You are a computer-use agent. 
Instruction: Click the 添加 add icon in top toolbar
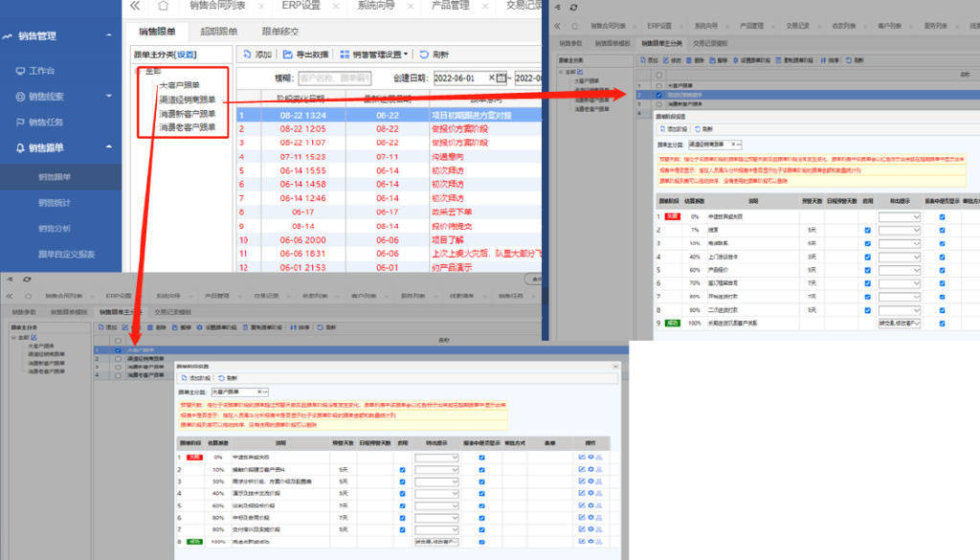(x=247, y=55)
